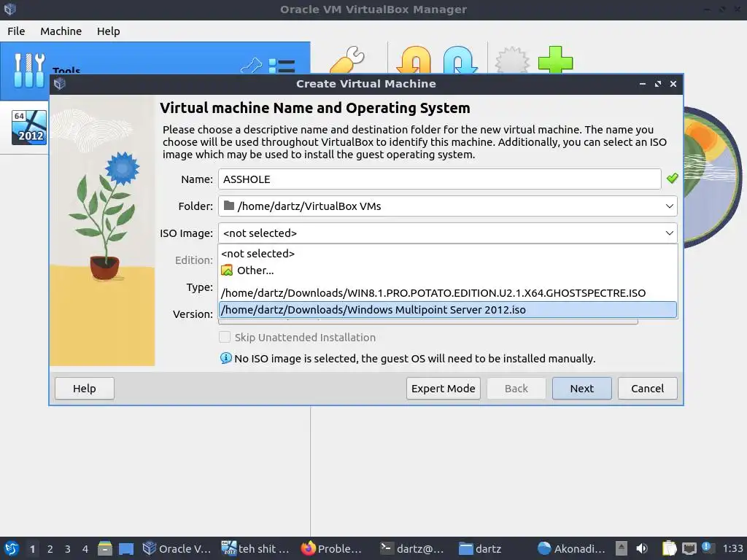Switch to virtual desktop 3
This screenshot has width=747, height=560.
click(x=68, y=548)
